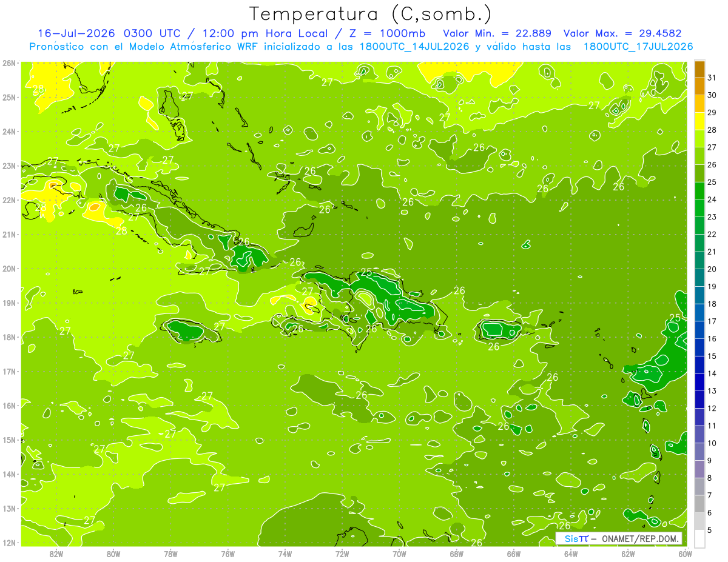Click the '26N' latitude axis label
Image resolution: width=728 pixels, height=562 pixels.
click(x=9, y=63)
